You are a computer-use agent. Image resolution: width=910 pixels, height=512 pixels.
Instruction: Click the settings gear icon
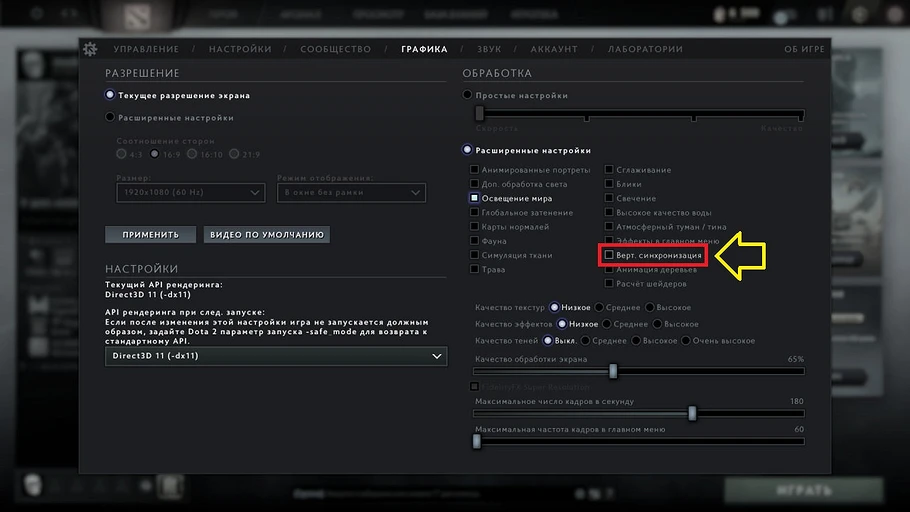91,49
